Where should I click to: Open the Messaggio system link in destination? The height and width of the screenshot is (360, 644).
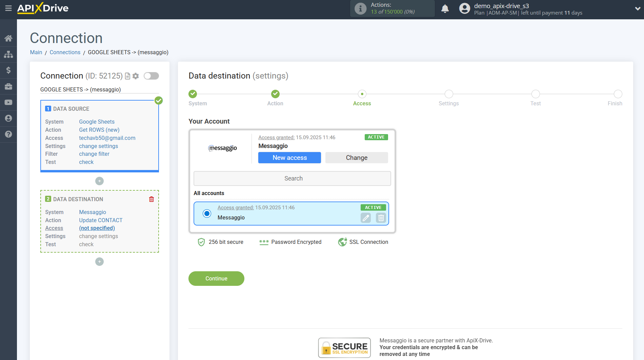[x=93, y=212]
